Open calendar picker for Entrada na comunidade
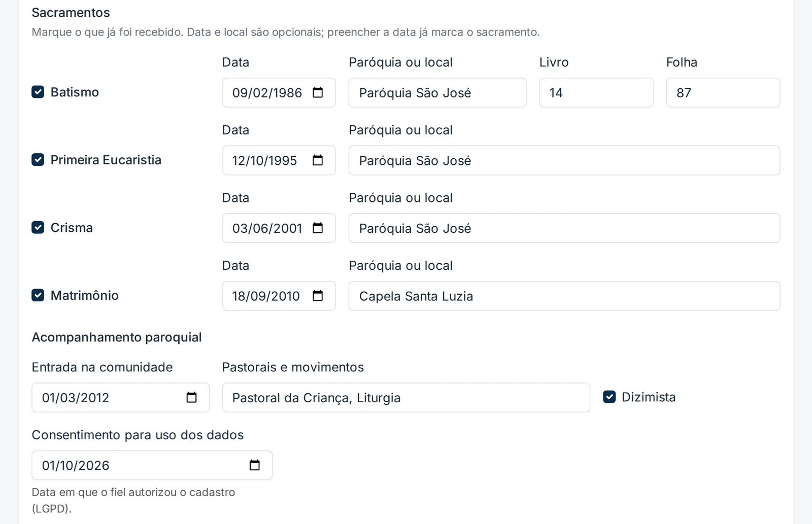 (191, 397)
